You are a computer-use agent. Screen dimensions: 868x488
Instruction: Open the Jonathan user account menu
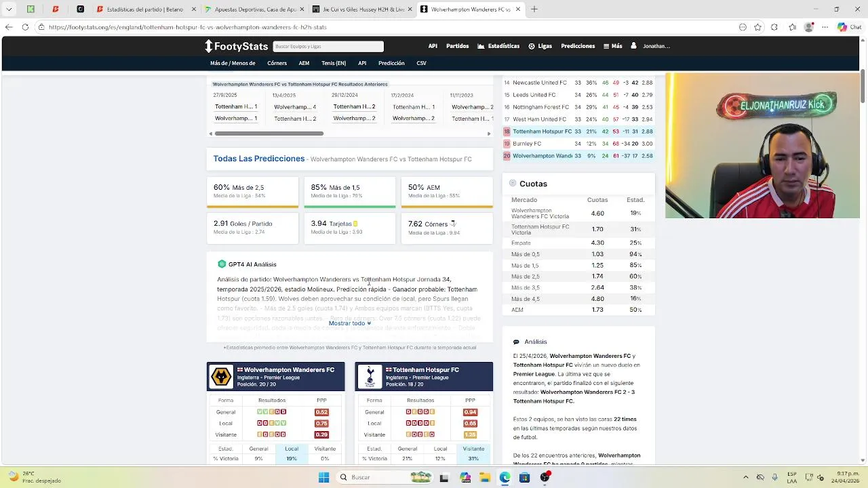coord(650,46)
